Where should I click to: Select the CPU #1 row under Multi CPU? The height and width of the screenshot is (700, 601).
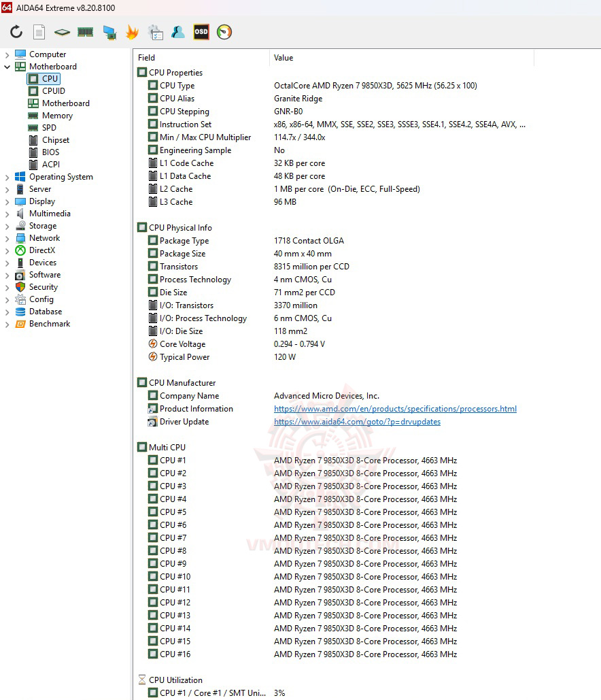[x=334, y=461]
